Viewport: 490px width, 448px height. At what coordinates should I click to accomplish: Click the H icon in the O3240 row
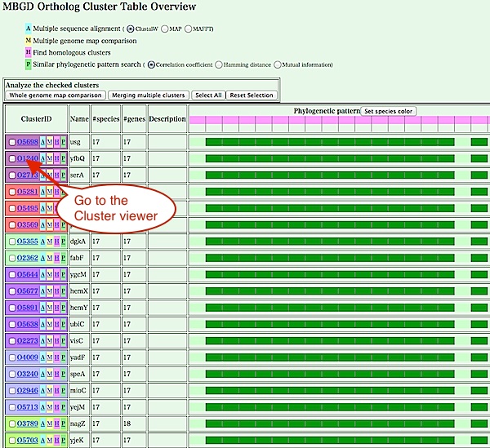(56, 374)
